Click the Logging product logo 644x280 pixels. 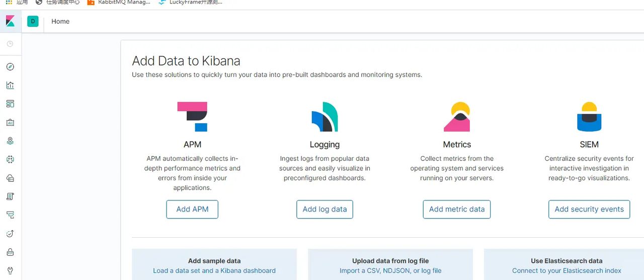coord(325,117)
